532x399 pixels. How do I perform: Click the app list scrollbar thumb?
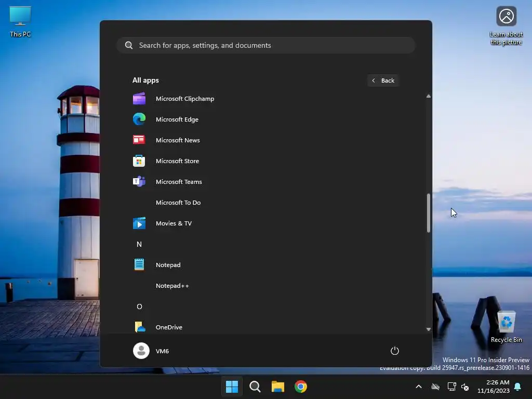[x=429, y=212]
